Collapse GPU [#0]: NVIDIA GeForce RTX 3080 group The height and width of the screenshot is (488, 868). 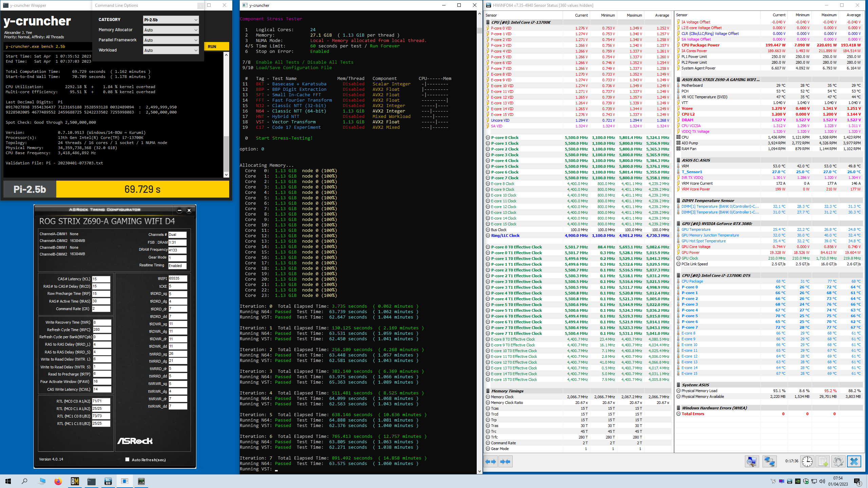[x=678, y=224]
